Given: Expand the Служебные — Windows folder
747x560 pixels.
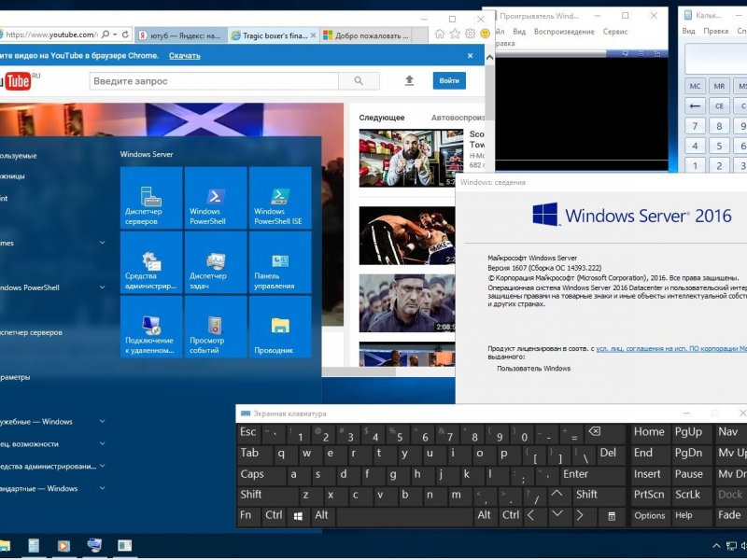Looking at the screenshot, I should point(103,422).
